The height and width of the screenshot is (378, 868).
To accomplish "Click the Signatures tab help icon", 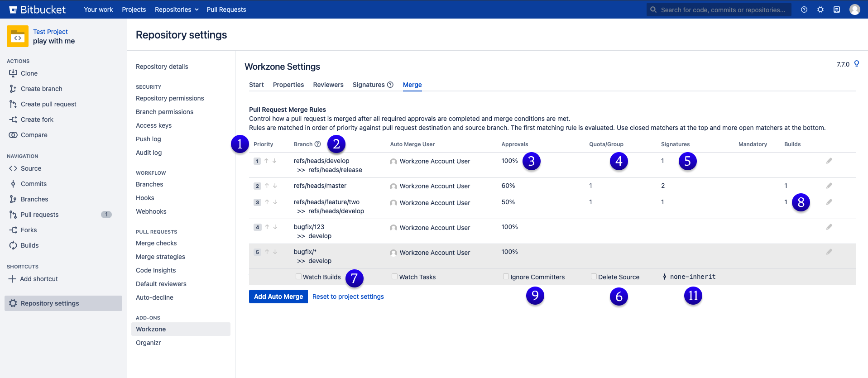I will click(x=390, y=85).
